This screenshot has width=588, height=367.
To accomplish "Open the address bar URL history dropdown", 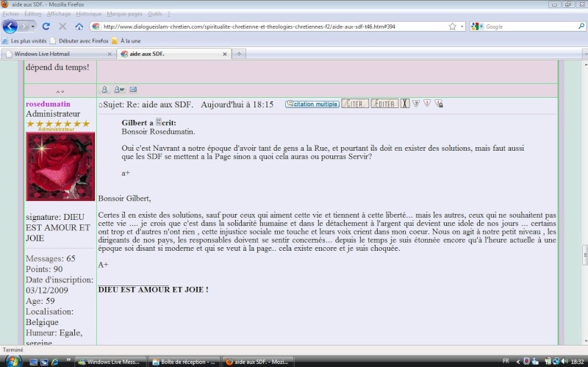I will [462, 26].
